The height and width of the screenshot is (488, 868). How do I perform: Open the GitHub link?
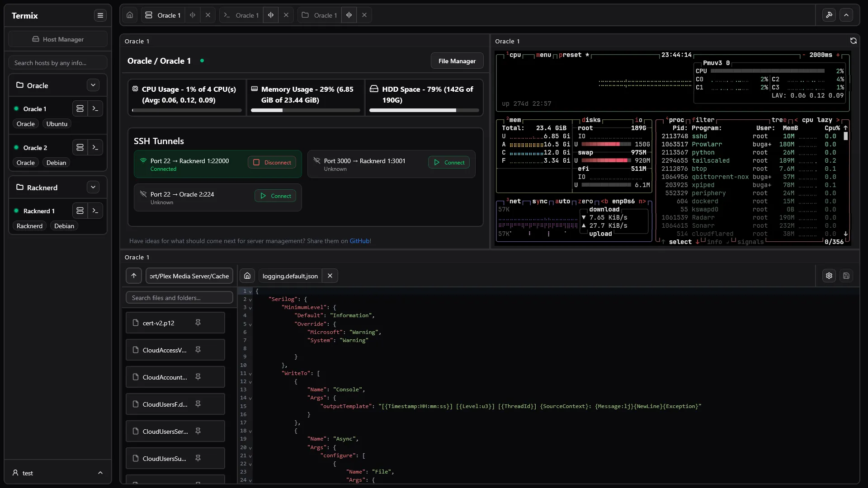pos(360,241)
